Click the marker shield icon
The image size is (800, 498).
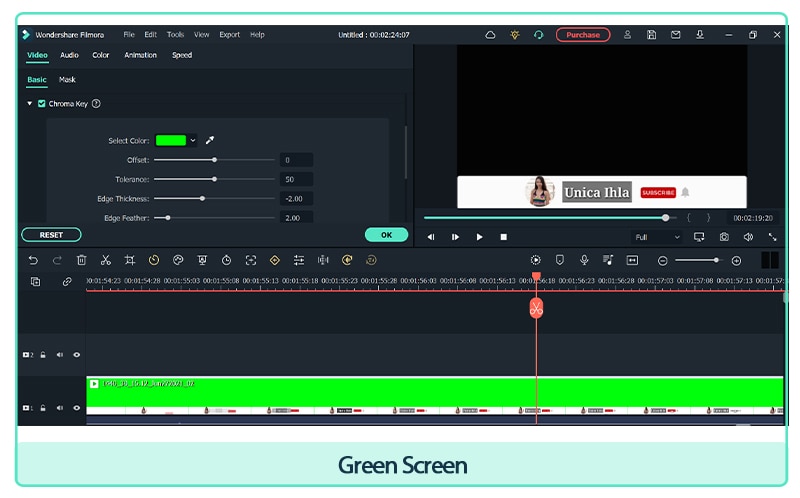tap(560, 260)
